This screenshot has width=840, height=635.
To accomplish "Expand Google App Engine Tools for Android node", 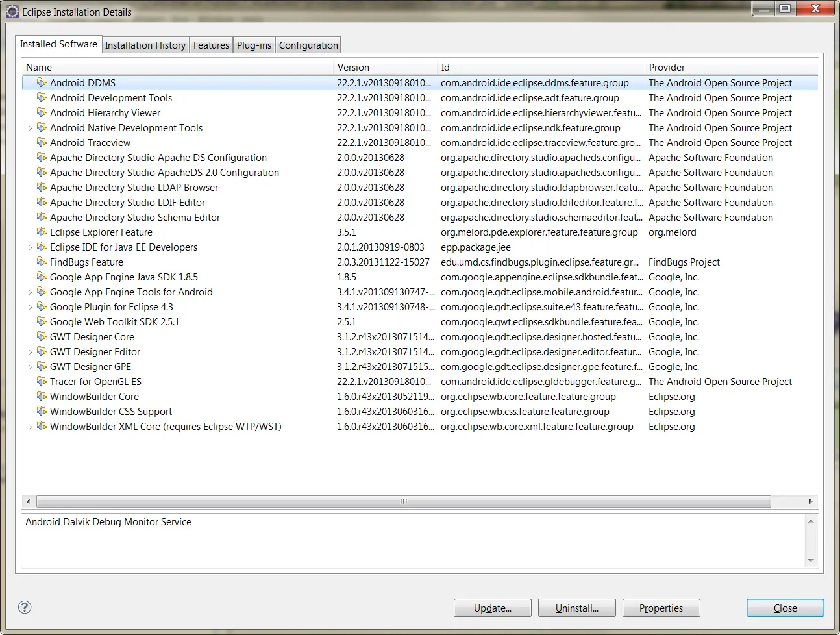I will coord(30,292).
